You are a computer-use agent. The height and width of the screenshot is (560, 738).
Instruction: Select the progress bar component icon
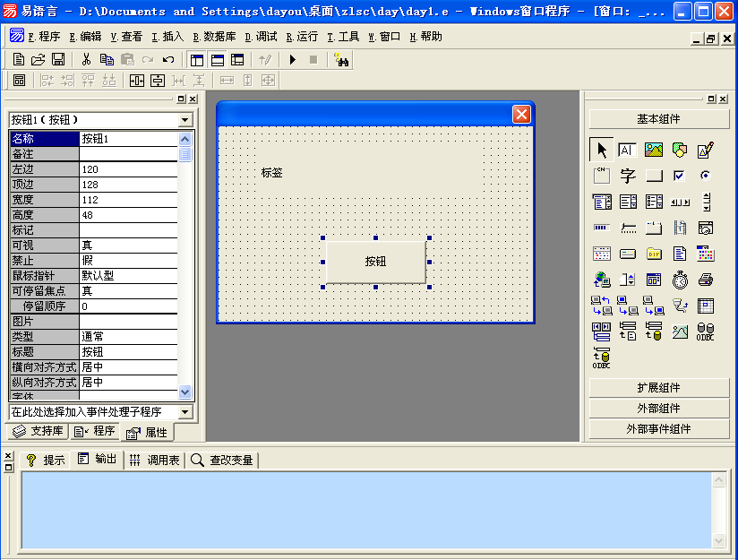(x=602, y=228)
